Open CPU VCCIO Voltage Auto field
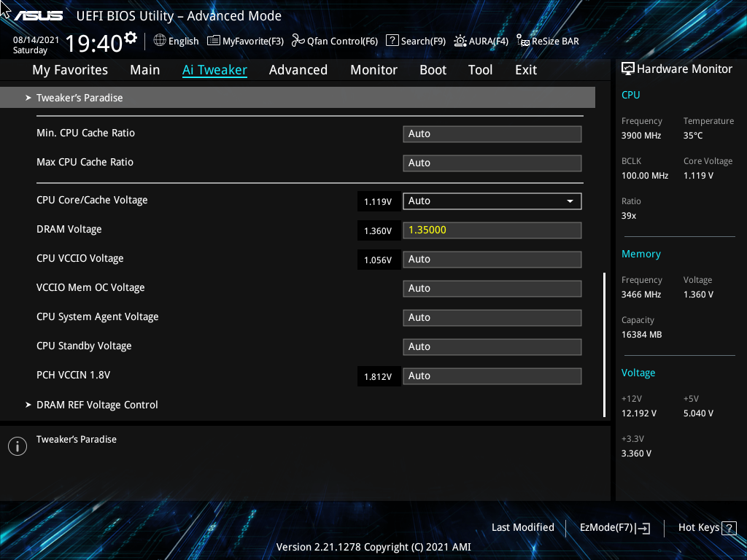This screenshot has height=560, width=747. tap(492, 260)
